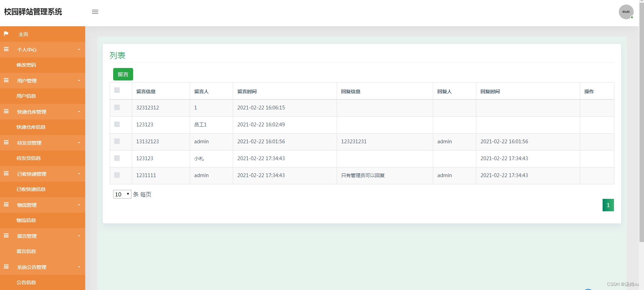The height and width of the screenshot is (290, 644).
Task: Click the grid icon beside 用户管理
Action: 6,80
